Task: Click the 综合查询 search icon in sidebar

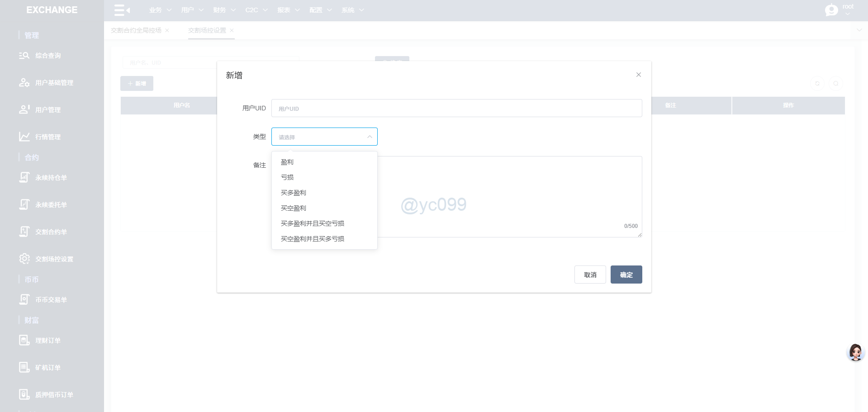Action: pos(24,56)
